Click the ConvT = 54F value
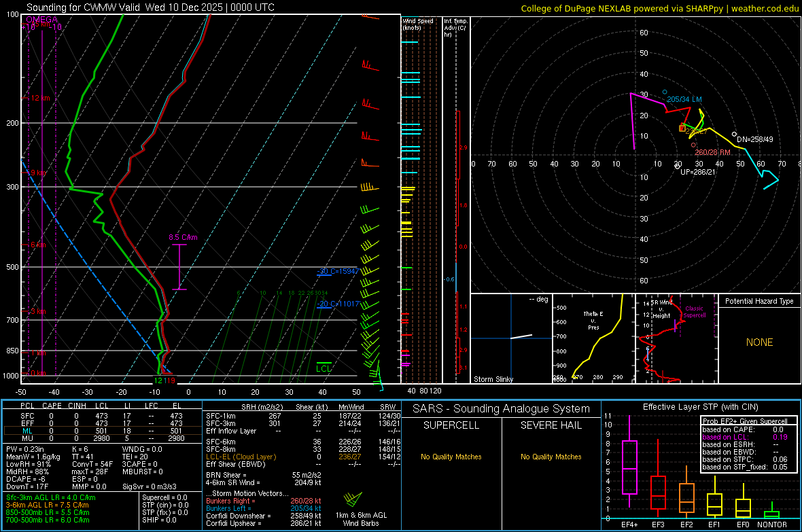 [92, 464]
